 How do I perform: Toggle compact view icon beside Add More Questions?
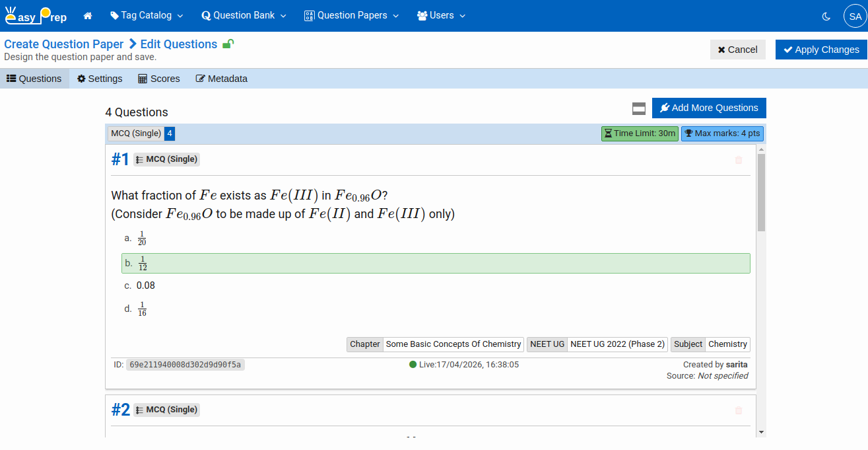pyautogui.click(x=638, y=108)
